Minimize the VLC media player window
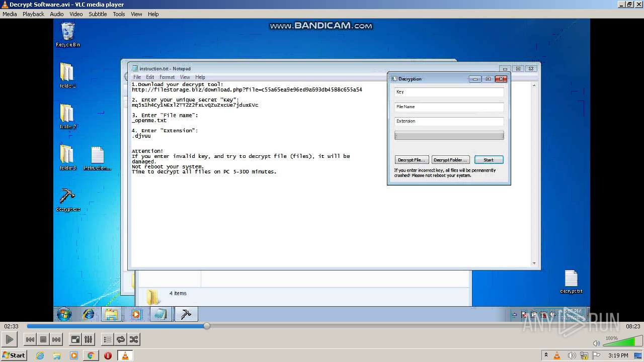 pos(621,5)
